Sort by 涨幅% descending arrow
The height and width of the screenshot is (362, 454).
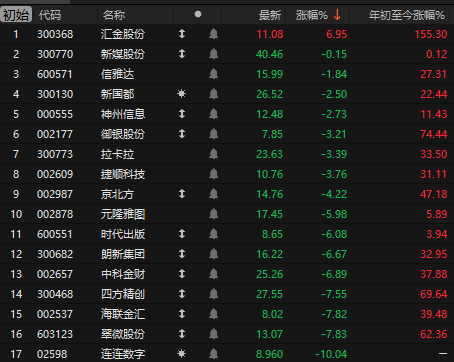coord(337,15)
